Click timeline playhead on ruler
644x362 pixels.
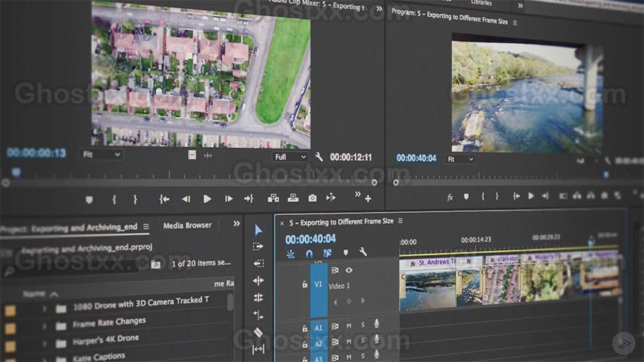(x=591, y=241)
